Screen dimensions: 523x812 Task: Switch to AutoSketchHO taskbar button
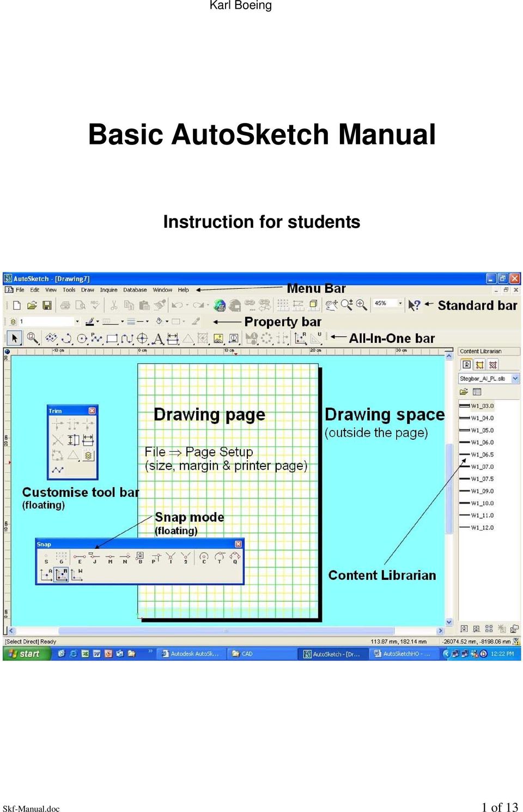tap(403, 654)
